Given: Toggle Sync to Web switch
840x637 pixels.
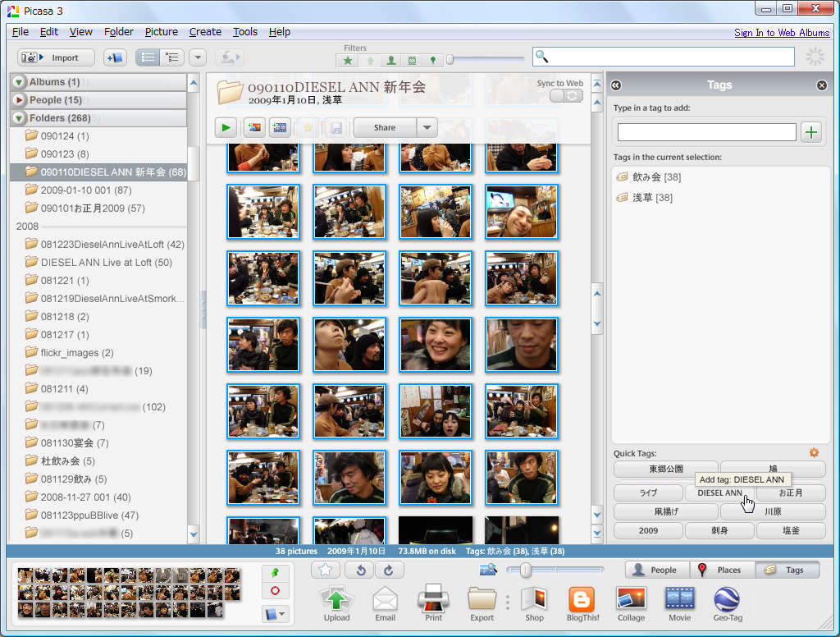Looking at the screenshot, I should (566, 95).
